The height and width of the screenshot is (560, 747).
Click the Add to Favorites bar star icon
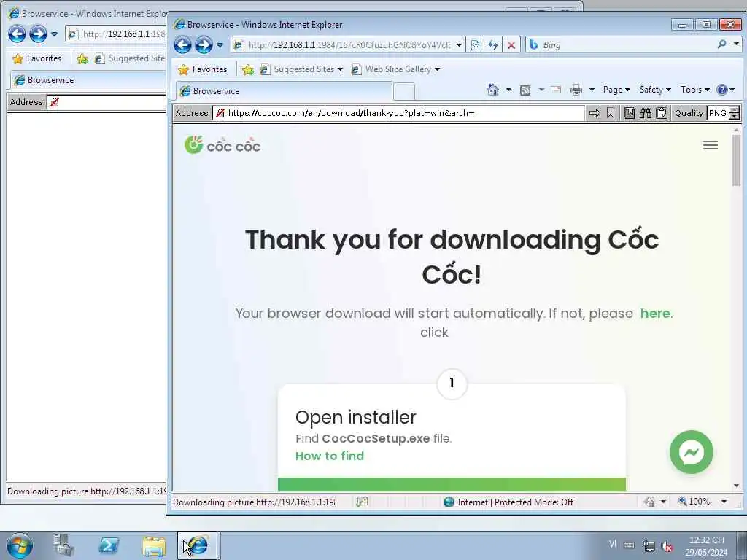pyautogui.click(x=248, y=69)
